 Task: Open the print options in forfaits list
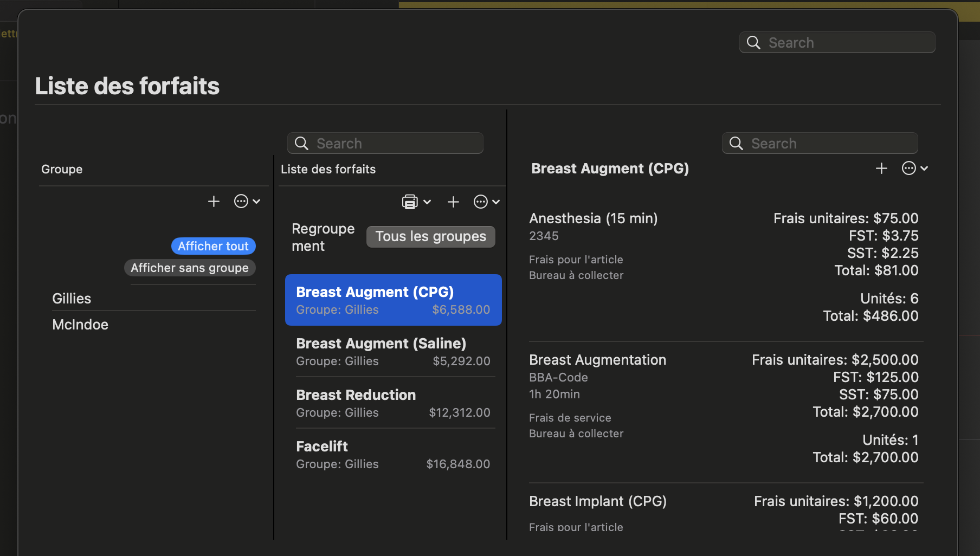pyautogui.click(x=416, y=202)
